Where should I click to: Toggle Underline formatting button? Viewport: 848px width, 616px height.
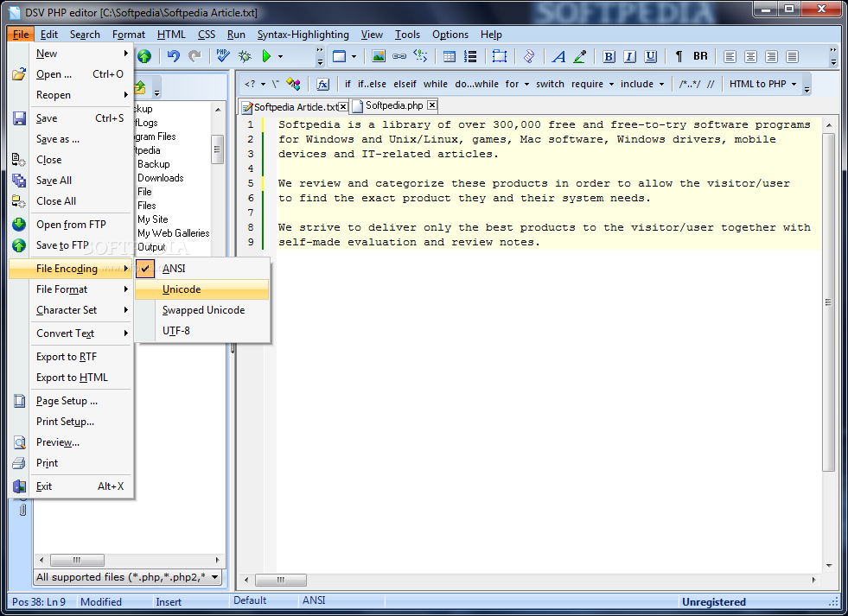(651, 56)
